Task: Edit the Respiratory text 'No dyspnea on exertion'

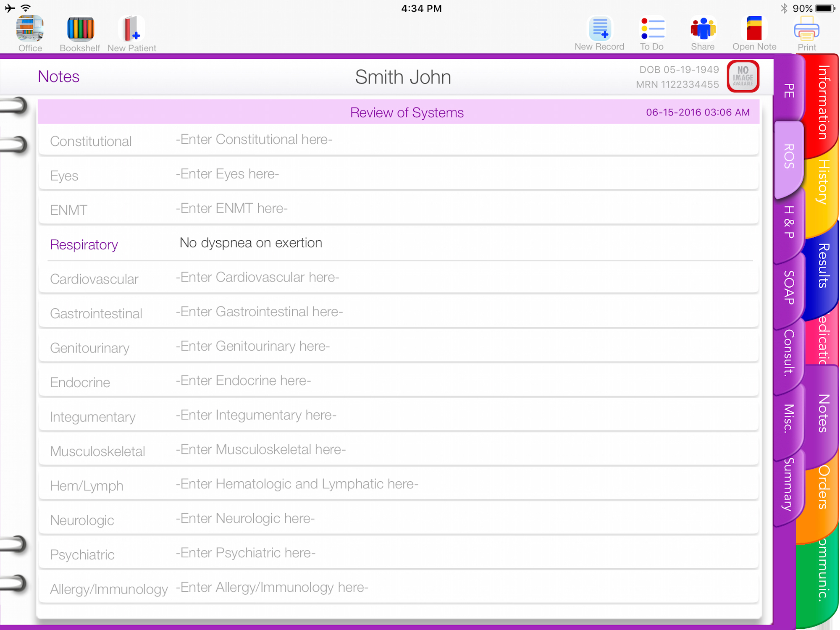Action: 251,243
